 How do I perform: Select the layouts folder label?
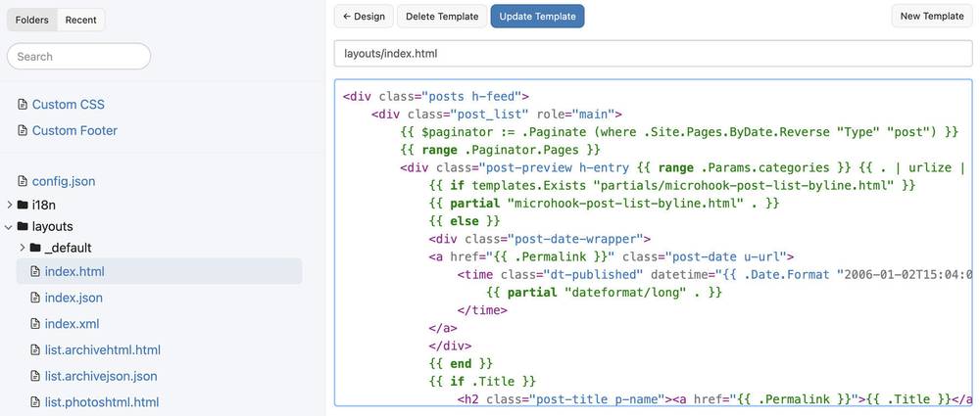[53, 226]
